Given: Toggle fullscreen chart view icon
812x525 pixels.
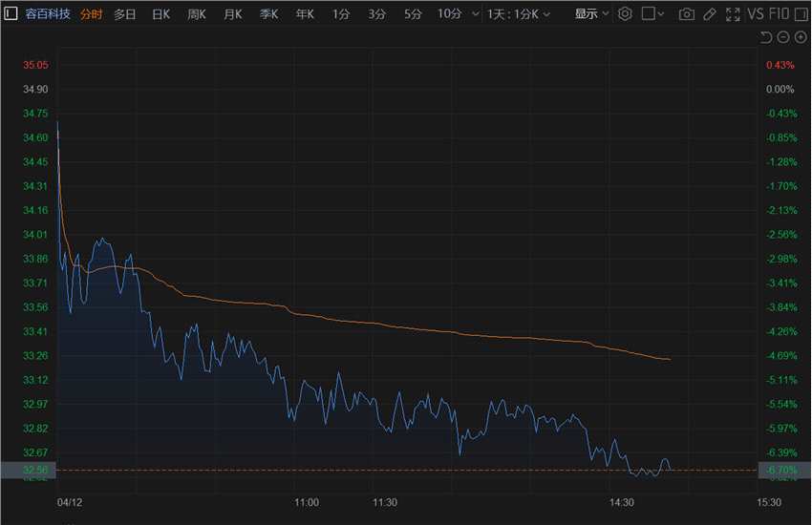Looking at the screenshot, I should point(733,14).
